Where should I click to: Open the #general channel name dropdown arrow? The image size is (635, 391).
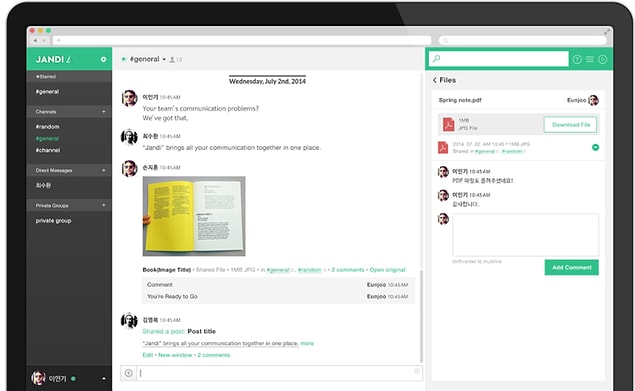click(164, 60)
